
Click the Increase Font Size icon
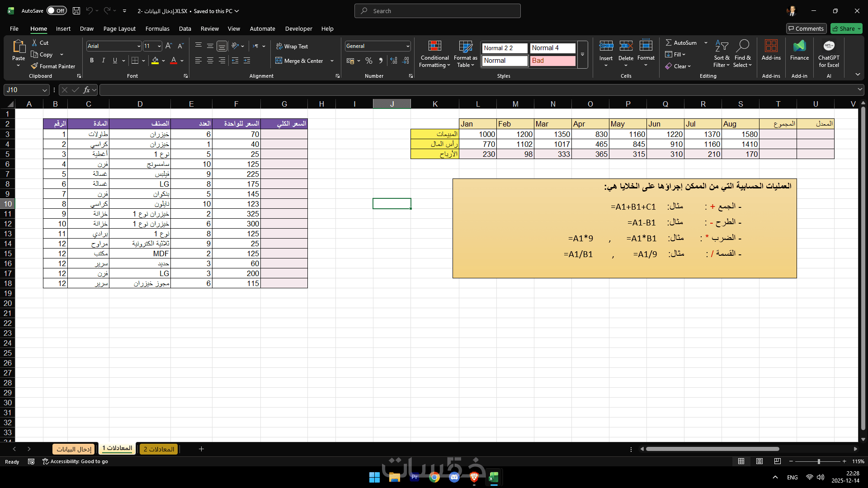(x=169, y=46)
